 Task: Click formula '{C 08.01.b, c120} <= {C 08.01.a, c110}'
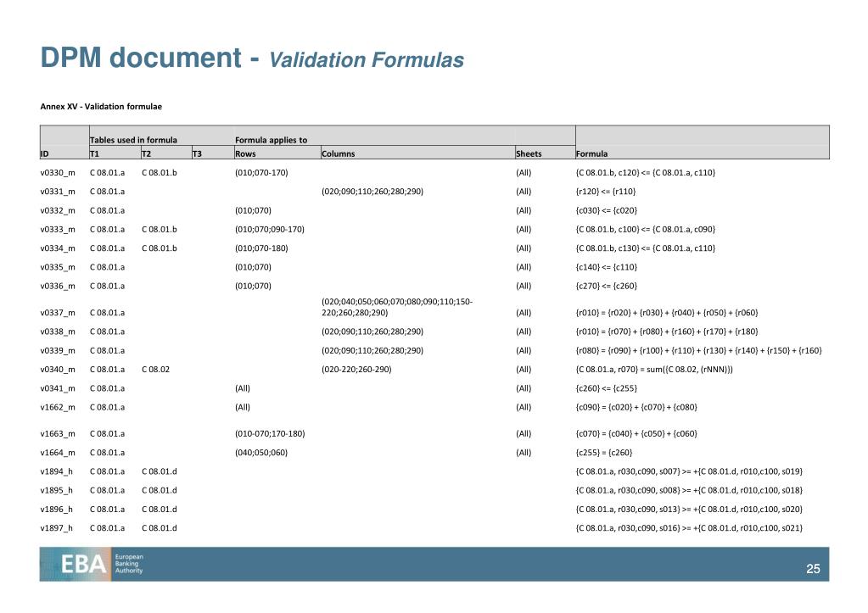pyautogui.click(x=646, y=173)
